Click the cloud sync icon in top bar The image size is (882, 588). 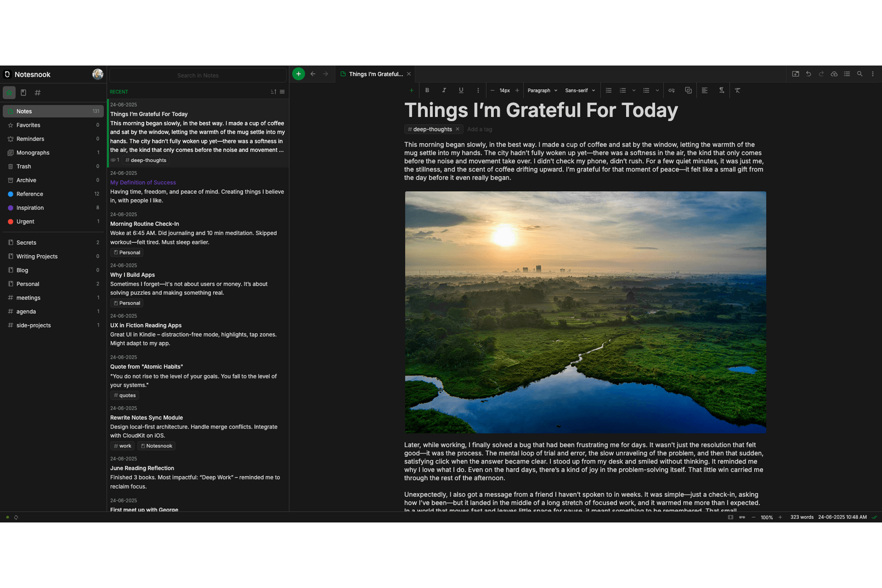(834, 74)
